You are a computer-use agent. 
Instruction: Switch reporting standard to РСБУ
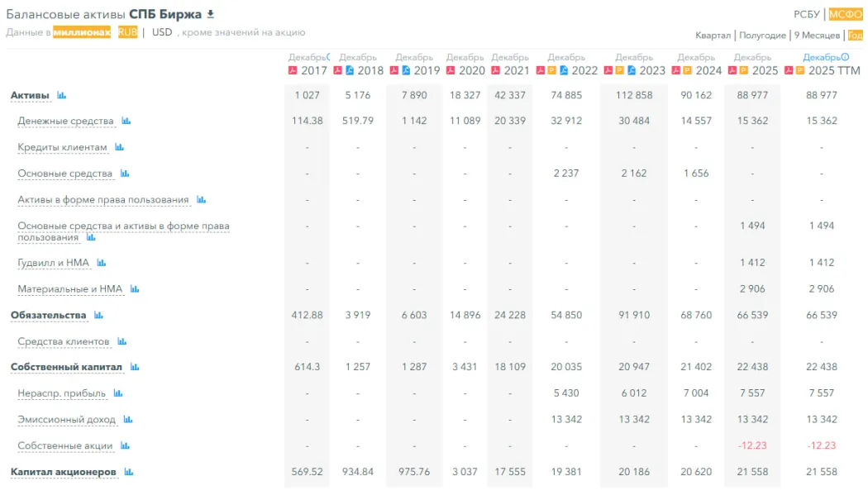coord(807,14)
